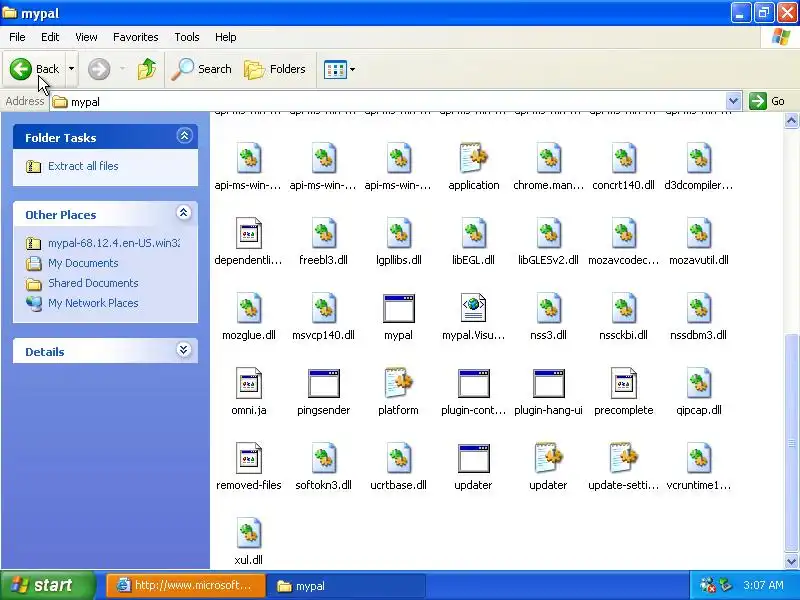Click the green Back arrow button

click(21, 69)
